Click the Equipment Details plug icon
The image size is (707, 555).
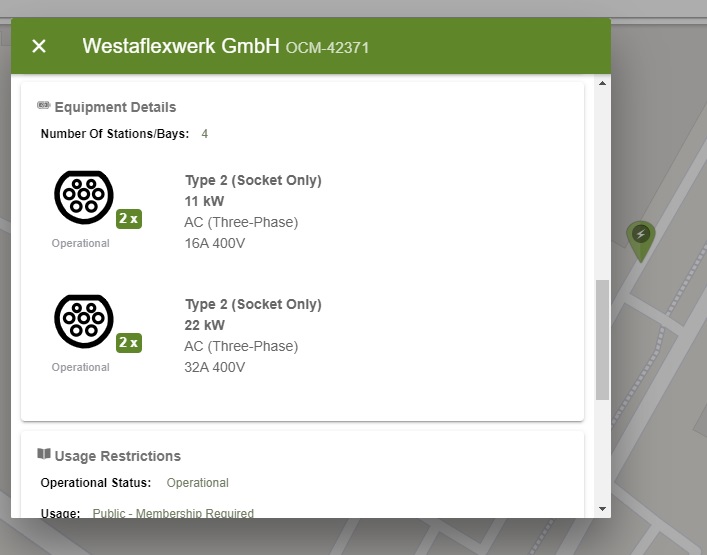point(44,106)
